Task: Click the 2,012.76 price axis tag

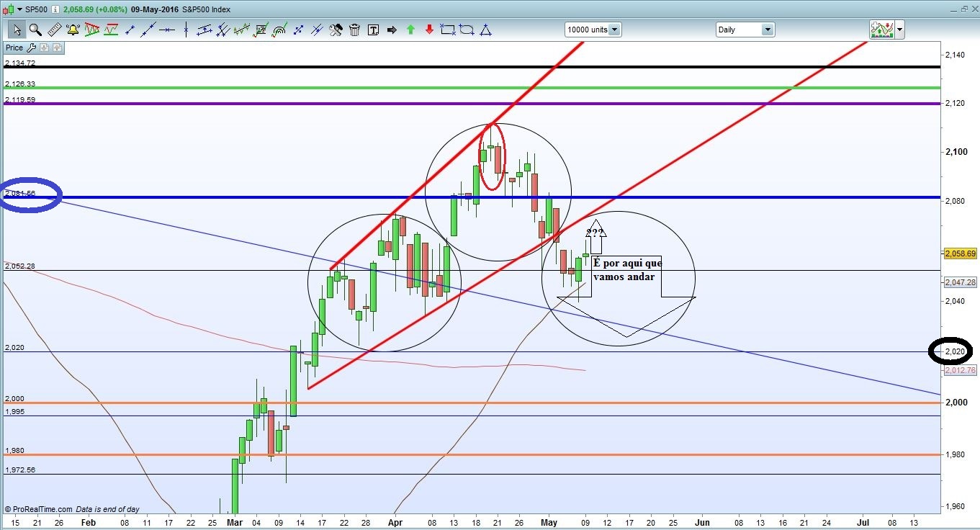Action: point(961,371)
